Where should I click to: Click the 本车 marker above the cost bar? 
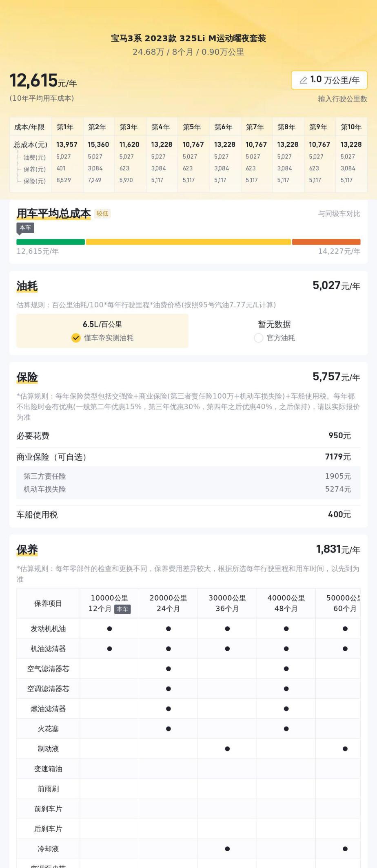coord(25,228)
